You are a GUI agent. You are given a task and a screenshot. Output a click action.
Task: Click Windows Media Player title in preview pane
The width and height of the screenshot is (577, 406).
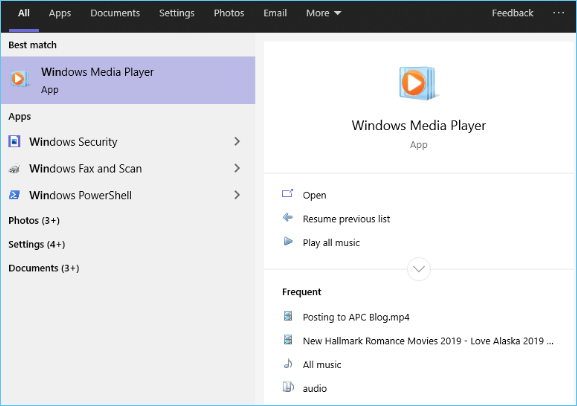coord(418,126)
